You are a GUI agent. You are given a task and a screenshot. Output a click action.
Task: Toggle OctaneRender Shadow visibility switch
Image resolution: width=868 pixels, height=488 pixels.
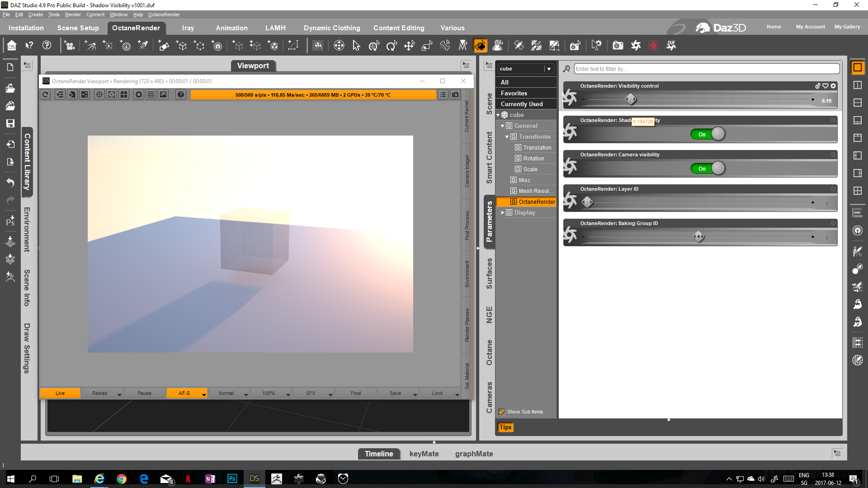pos(708,134)
